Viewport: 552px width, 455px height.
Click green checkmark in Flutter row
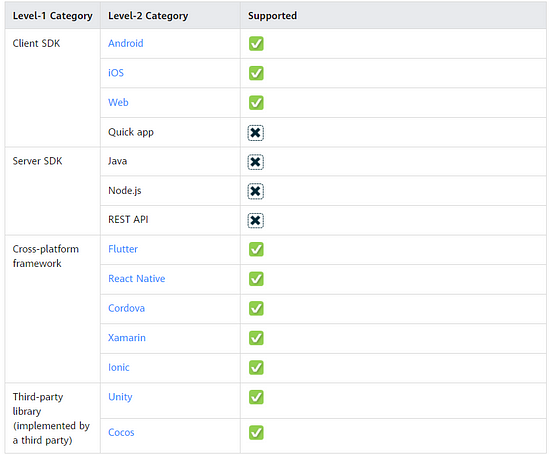[256, 249]
